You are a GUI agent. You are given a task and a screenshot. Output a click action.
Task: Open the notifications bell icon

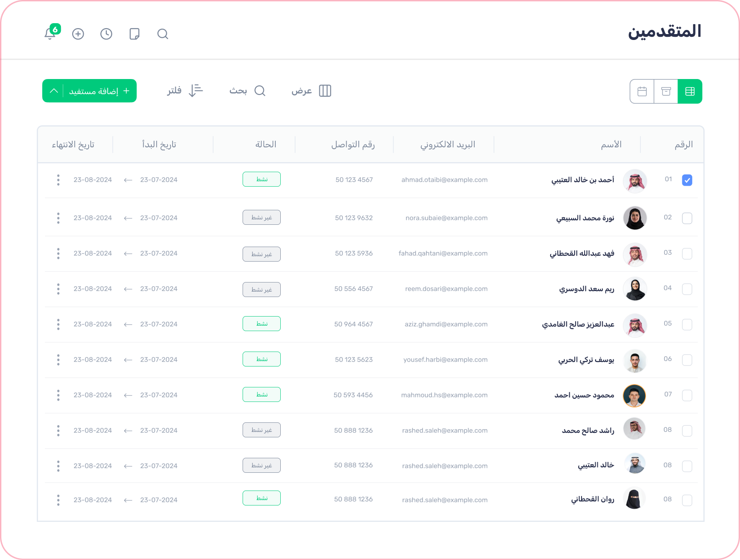pyautogui.click(x=50, y=34)
